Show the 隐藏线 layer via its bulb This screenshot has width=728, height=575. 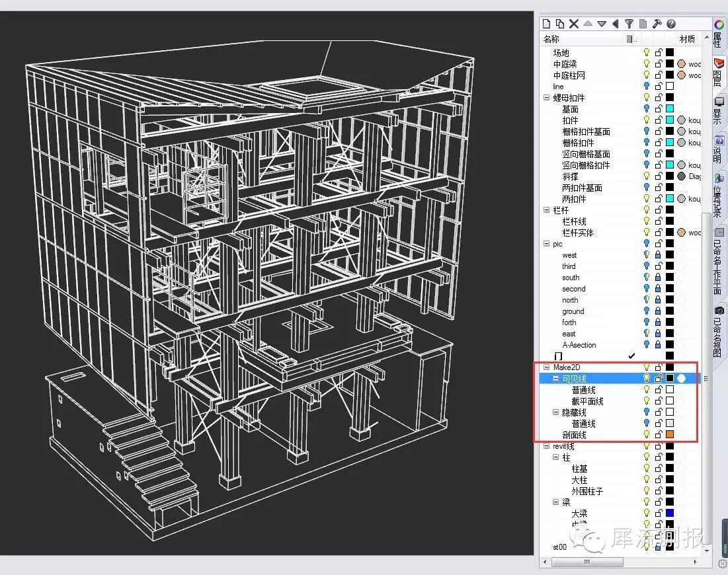click(x=646, y=412)
